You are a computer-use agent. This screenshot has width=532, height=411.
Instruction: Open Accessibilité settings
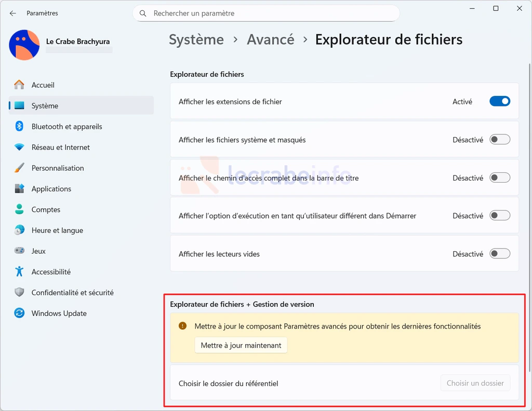pos(81,271)
